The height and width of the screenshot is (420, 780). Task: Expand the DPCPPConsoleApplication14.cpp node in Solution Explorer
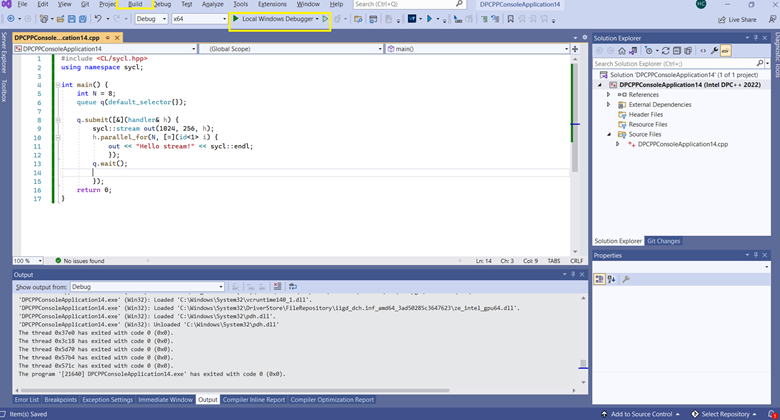(x=618, y=144)
